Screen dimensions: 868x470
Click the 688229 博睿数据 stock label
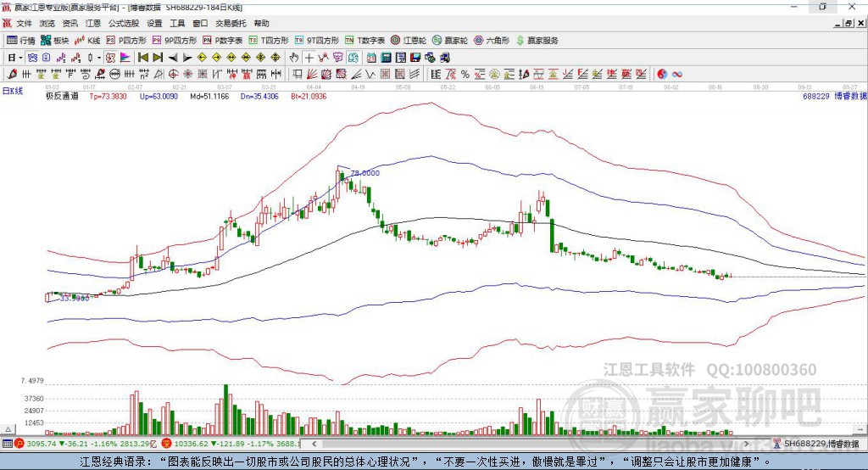click(835, 96)
